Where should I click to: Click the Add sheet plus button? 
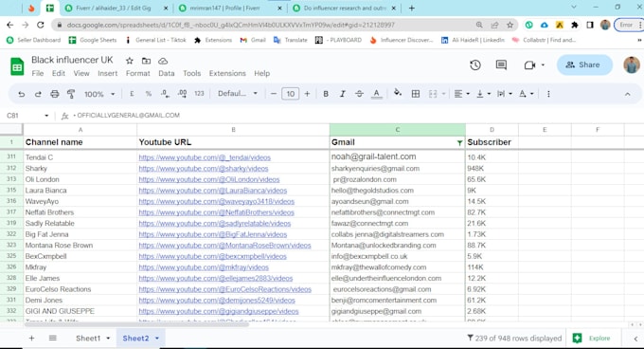click(31, 339)
